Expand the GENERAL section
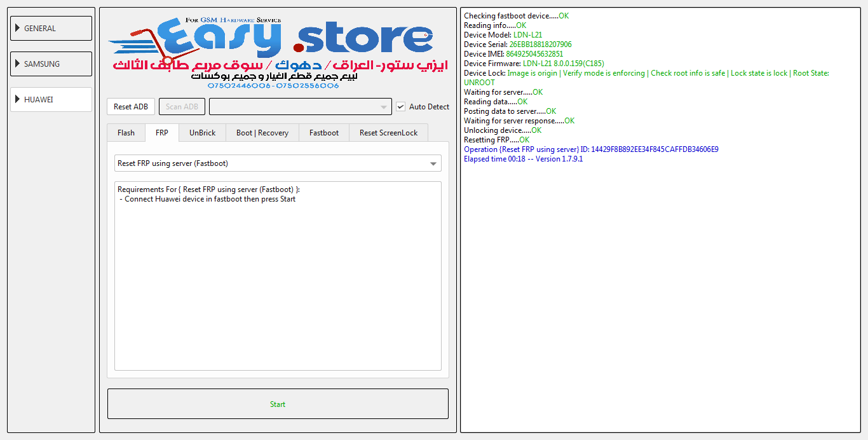 (x=51, y=29)
